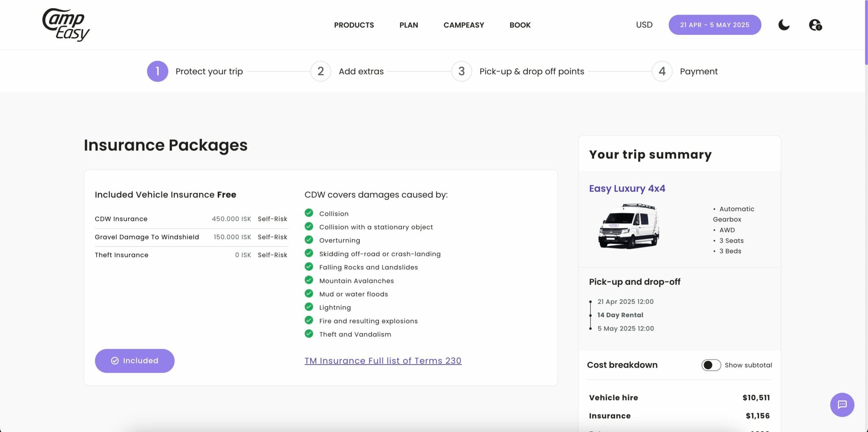Enable the Show subtotal switch
Viewport: 868px width, 432px height.
coord(711,365)
